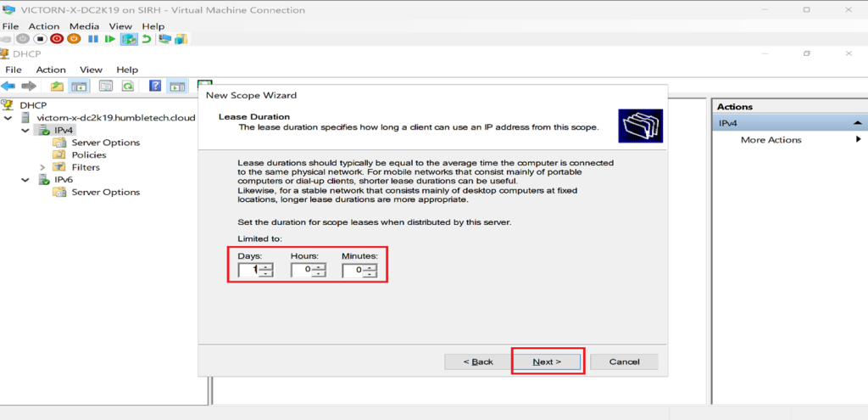Click the blue Help question mark icon

pos(155,86)
